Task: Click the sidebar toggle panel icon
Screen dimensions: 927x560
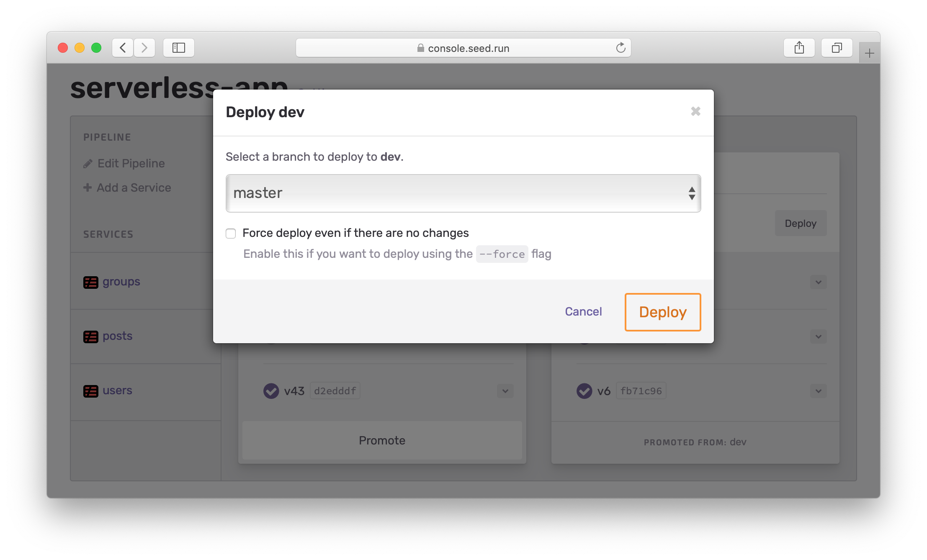Action: point(179,48)
